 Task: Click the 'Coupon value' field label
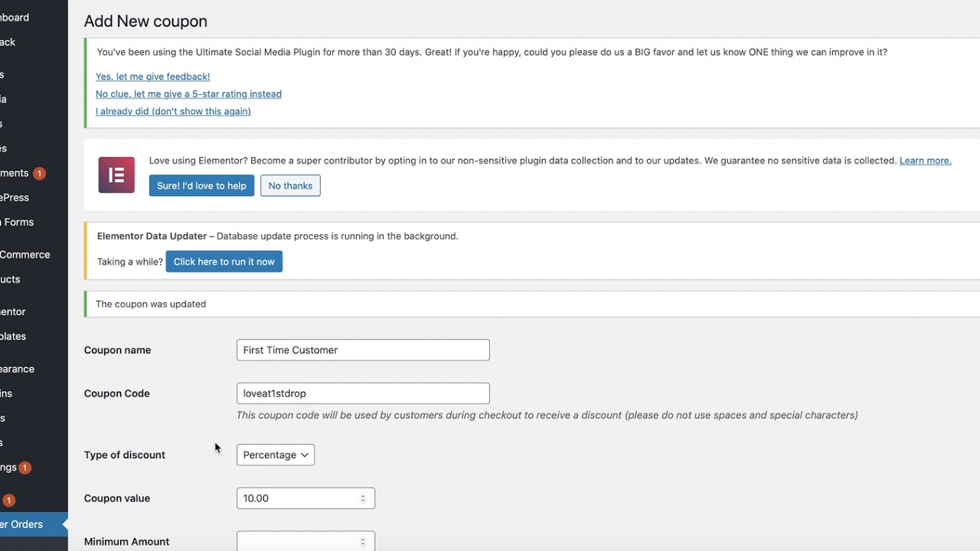coord(117,498)
